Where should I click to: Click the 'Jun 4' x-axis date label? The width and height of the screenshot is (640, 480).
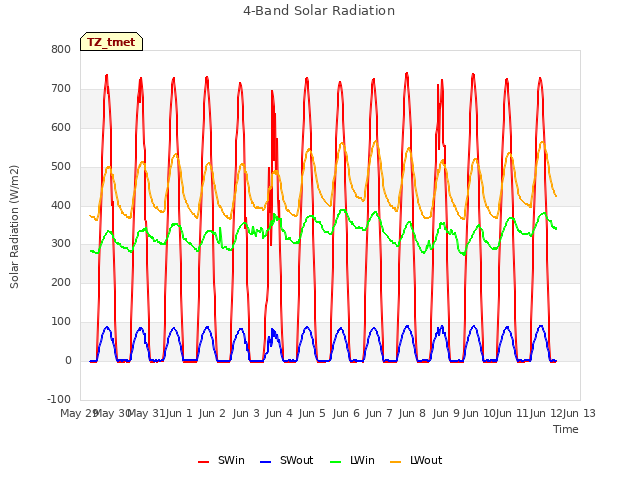[x=279, y=413]
